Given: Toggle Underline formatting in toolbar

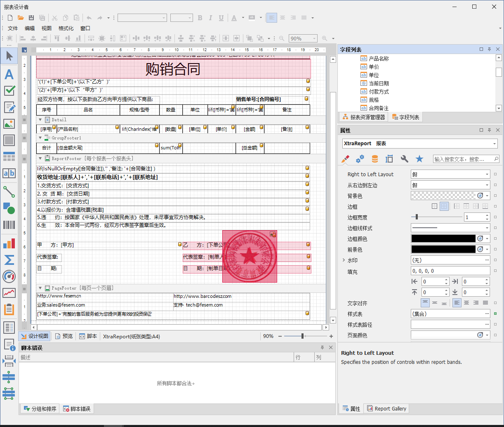Looking at the screenshot, I should (221, 18).
